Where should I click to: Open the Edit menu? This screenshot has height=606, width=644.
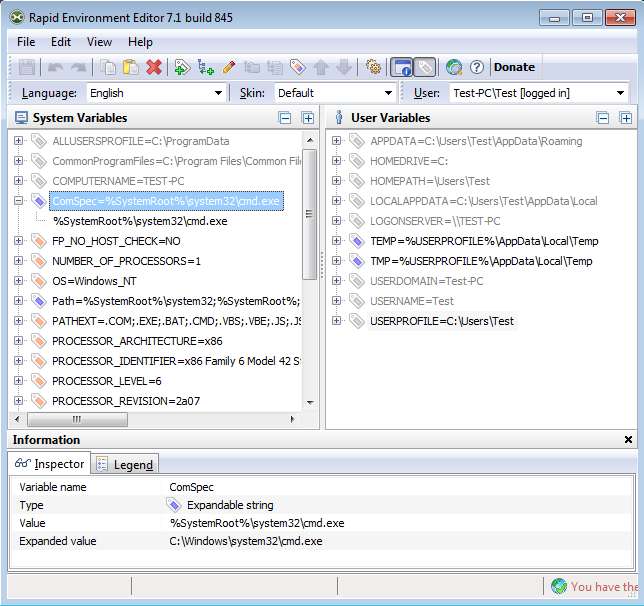61,42
